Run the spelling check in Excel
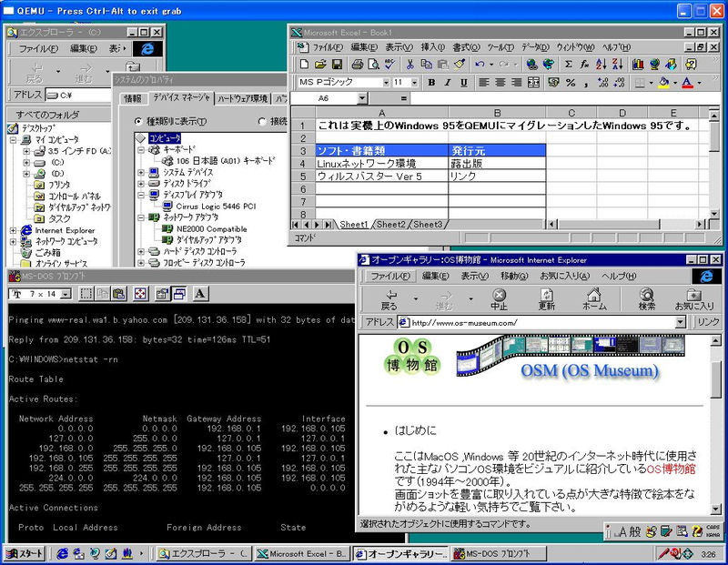 (389, 65)
